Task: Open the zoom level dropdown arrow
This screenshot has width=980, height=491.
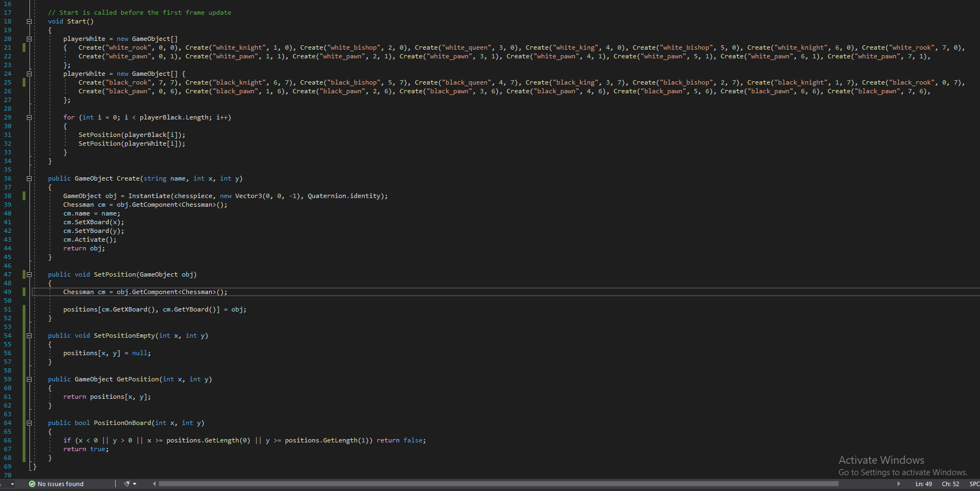Action: tap(13, 484)
